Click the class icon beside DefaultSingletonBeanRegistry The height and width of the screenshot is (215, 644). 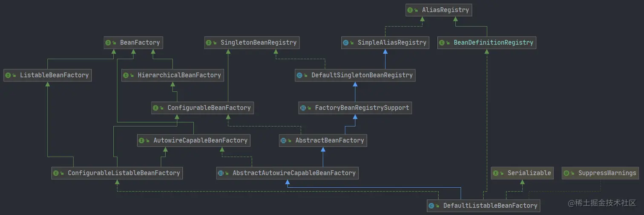pos(300,76)
